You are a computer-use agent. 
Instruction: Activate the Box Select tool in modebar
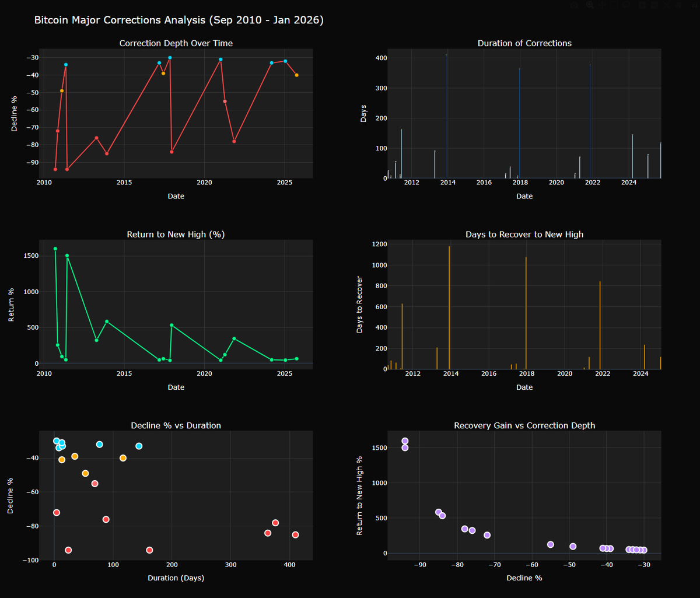(614, 5)
